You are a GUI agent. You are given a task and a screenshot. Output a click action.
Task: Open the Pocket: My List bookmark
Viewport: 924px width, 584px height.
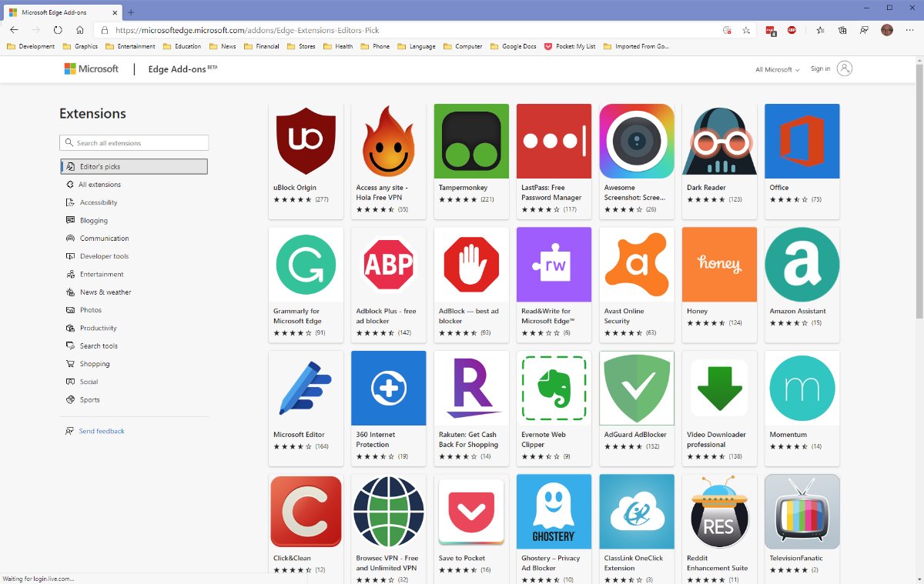570,46
